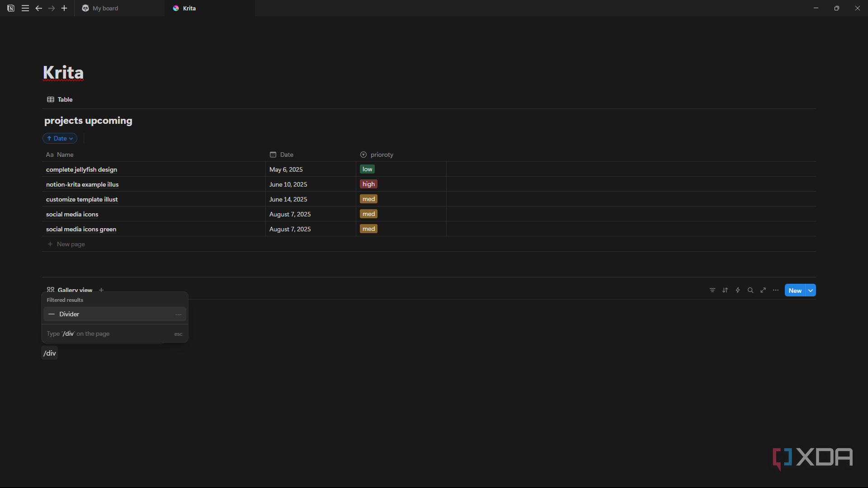This screenshot has height=488, width=868.
Task: Select the May 6, 2025 date cell
Action: pyautogui.click(x=311, y=169)
